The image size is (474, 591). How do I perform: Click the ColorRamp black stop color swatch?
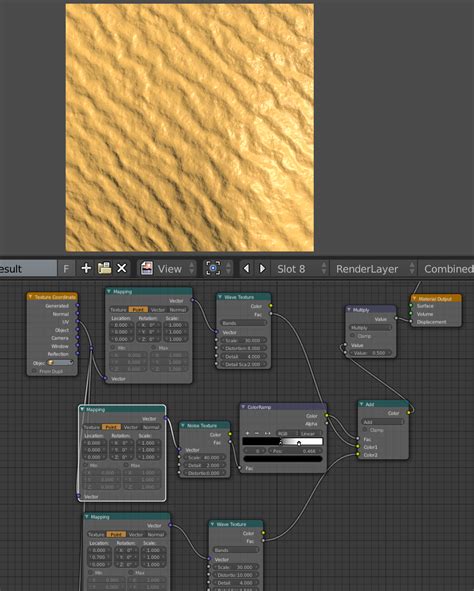click(283, 459)
